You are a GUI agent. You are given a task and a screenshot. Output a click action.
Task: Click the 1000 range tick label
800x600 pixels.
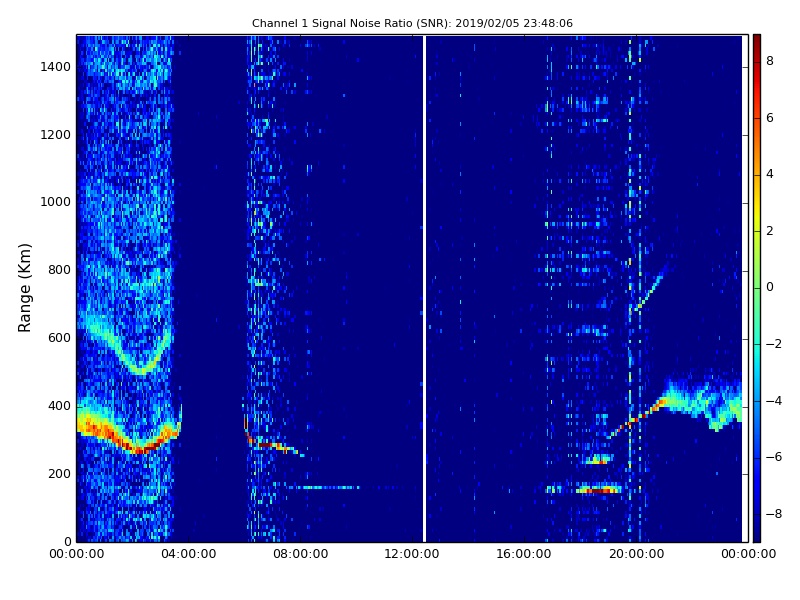55,202
